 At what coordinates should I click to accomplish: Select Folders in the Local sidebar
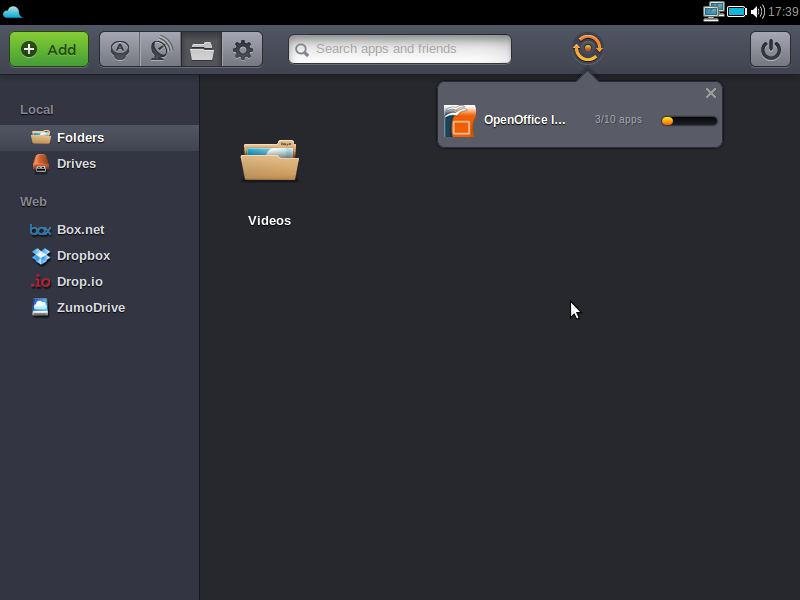80,138
